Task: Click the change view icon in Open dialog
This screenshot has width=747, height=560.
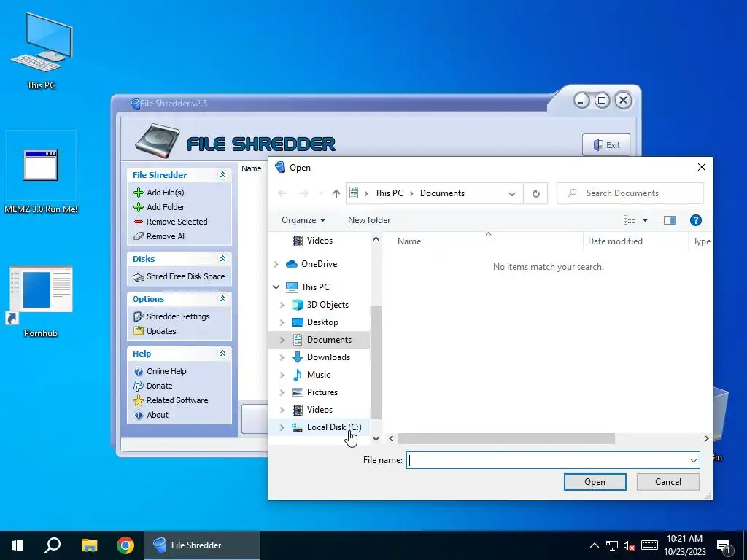Action: 630,220
